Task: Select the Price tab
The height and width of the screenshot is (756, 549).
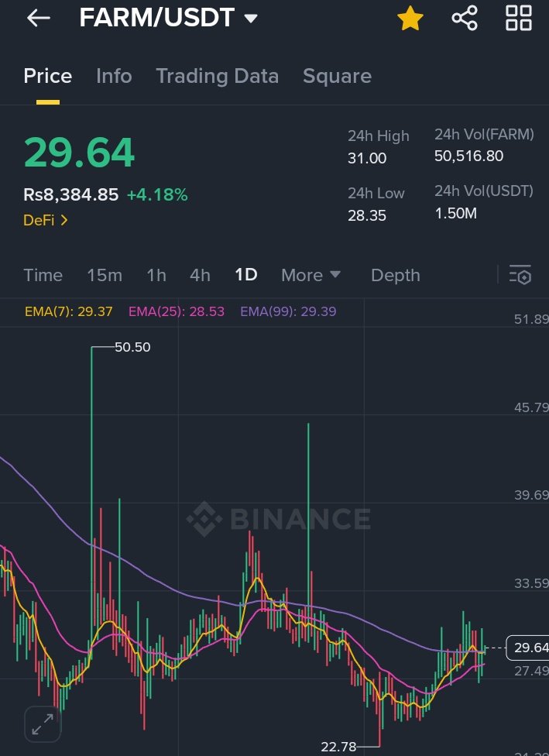Action: pyautogui.click(x=48, y=76)
